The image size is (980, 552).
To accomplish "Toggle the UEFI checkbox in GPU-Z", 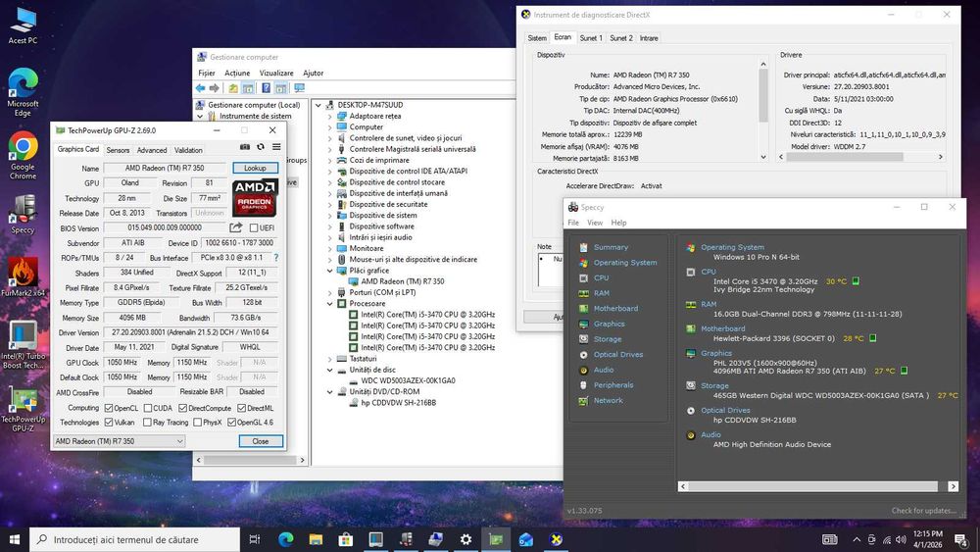I will (254, 227).
